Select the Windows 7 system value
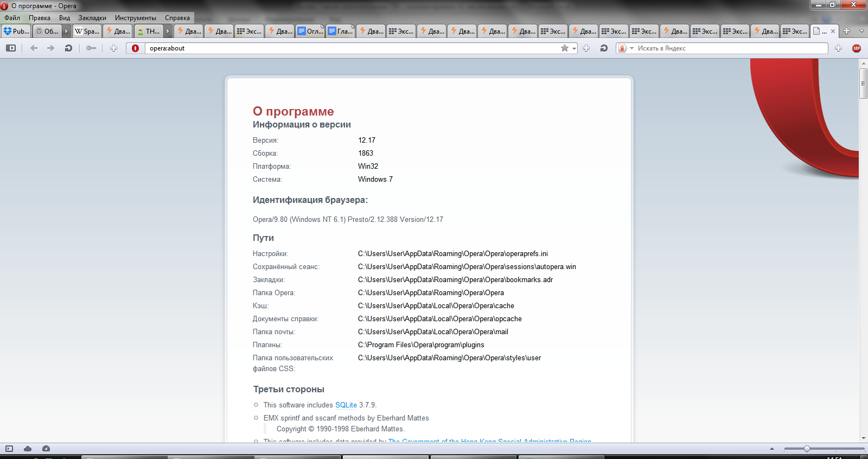Viewport: 868px width, 459px height. tap(375, 179)
